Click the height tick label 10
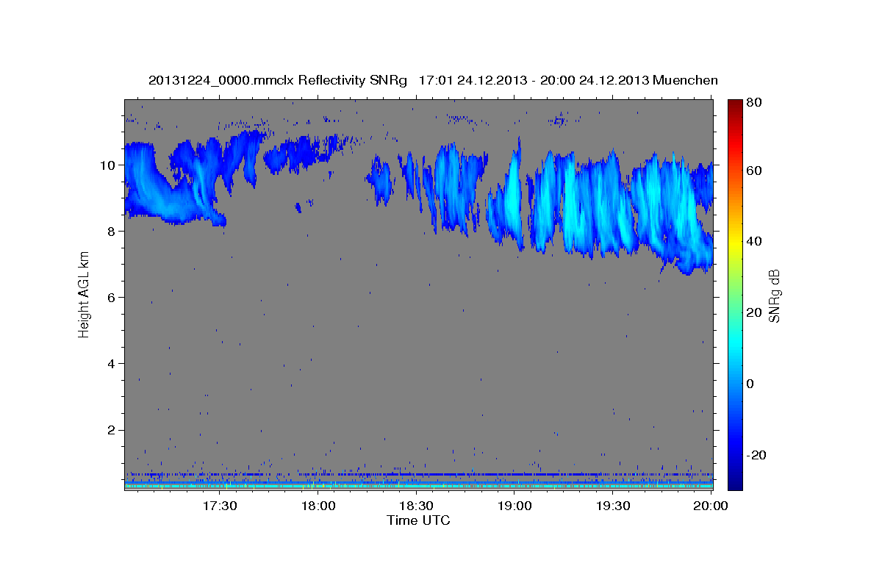The width and height of the screenshot is (882, 588). [x=110, y=165]
